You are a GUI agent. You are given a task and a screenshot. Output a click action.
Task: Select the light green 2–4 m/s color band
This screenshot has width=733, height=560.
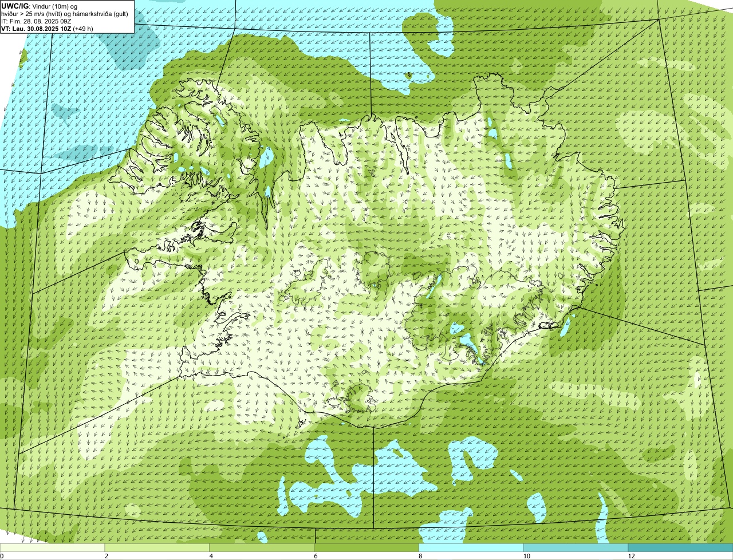click(157, 547)
